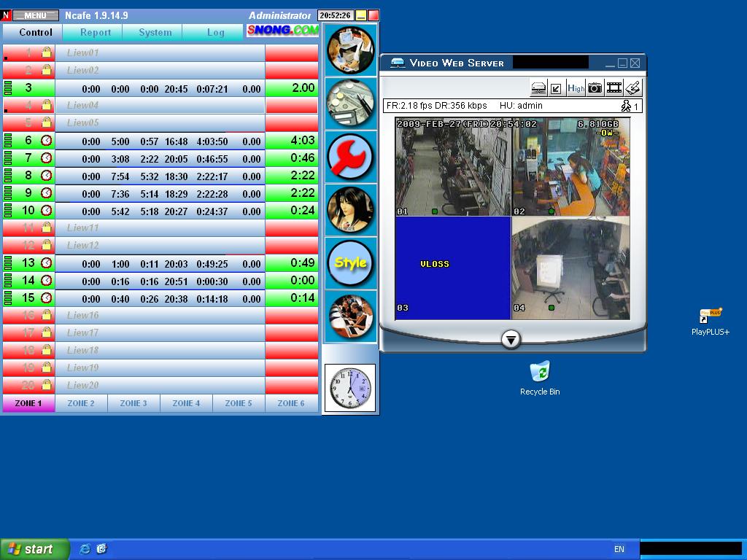Click the diagonal arrow shrink icon in Video Web Server
747x560 pixels.
[x=556, y=88]
